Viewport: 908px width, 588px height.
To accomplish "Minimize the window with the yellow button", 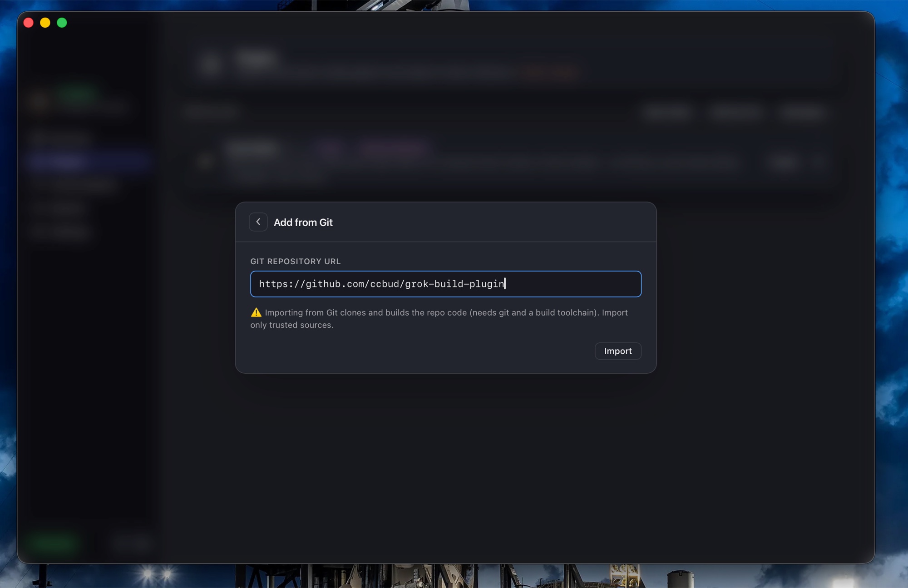I will tap(45, 23).
